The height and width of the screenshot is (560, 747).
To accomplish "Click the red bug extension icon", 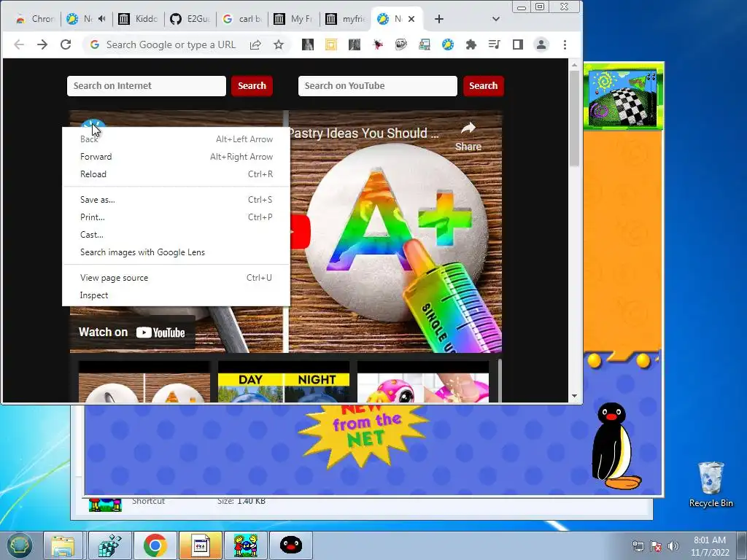I will 378,44.
